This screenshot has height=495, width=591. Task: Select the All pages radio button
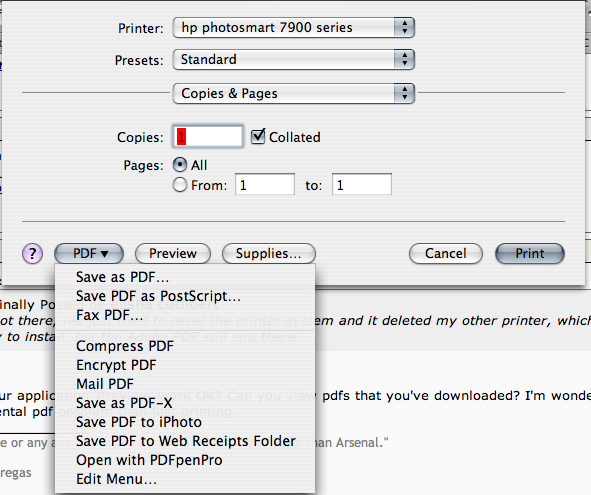(x=180, y=165)
